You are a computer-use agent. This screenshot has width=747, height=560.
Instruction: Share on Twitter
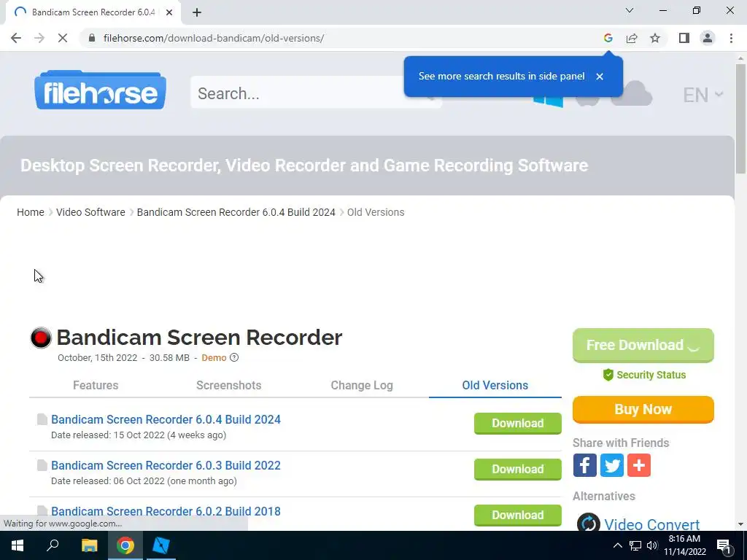pos(612,465)
